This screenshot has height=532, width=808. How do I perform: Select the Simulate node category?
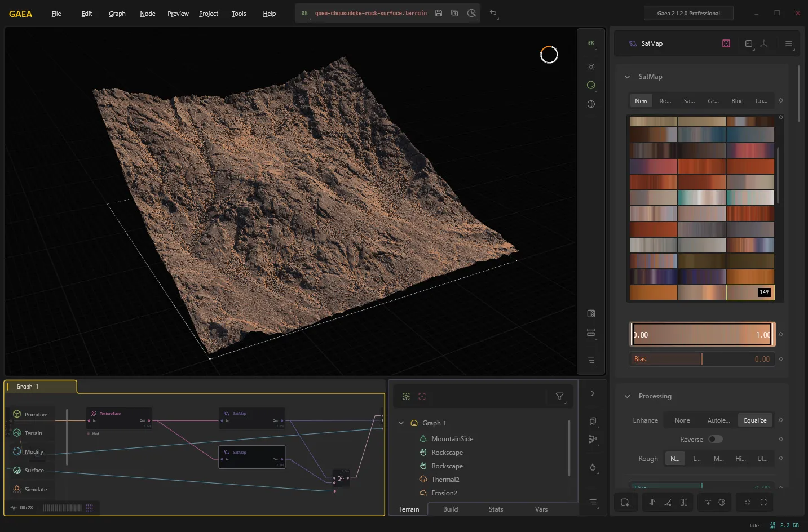(x=31, y=489)
